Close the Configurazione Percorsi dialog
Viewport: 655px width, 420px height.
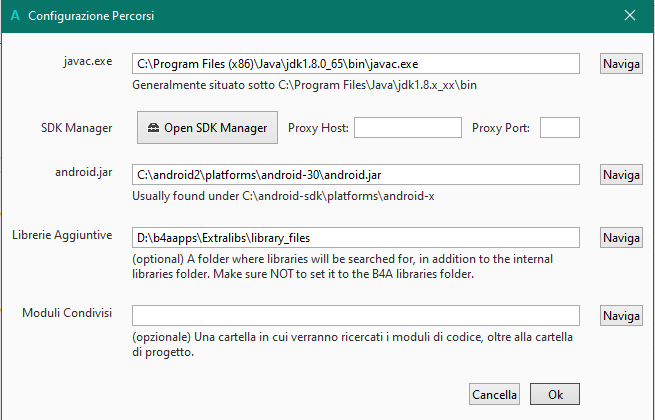point(629,16)
